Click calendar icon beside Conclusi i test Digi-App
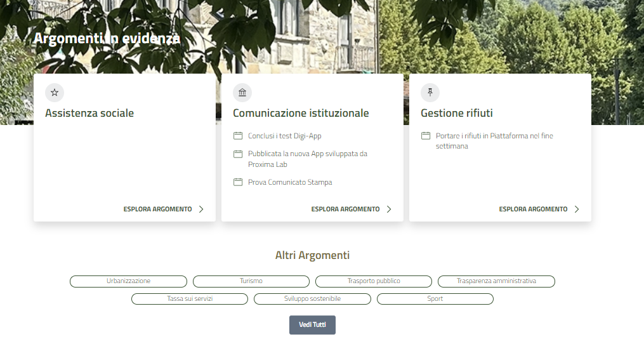 click(x=238, y=136)
